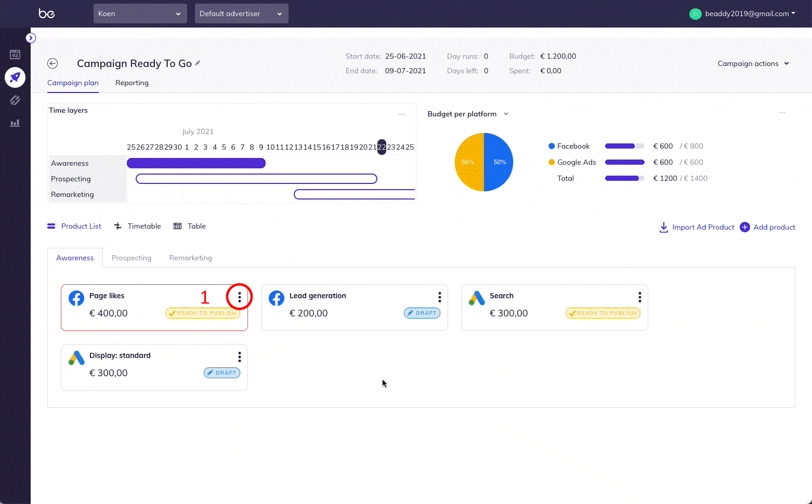Go back using the left arrow icon
Viewport: 812px width, 504px height.
coord(53,63)
